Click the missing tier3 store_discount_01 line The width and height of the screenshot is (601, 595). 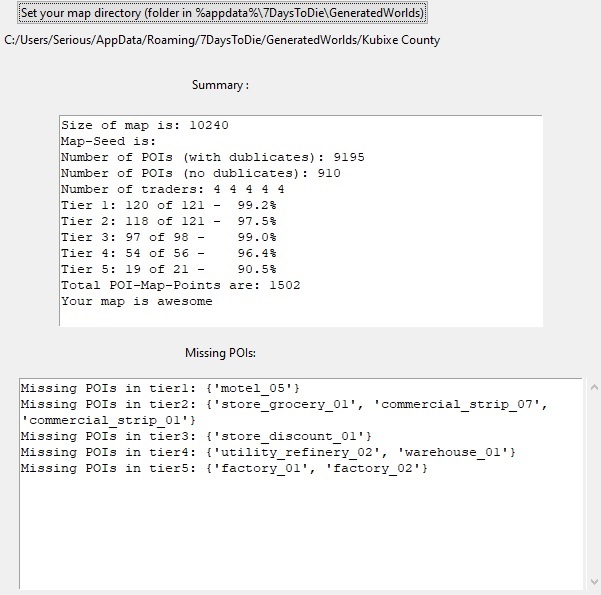coord(196,436)
